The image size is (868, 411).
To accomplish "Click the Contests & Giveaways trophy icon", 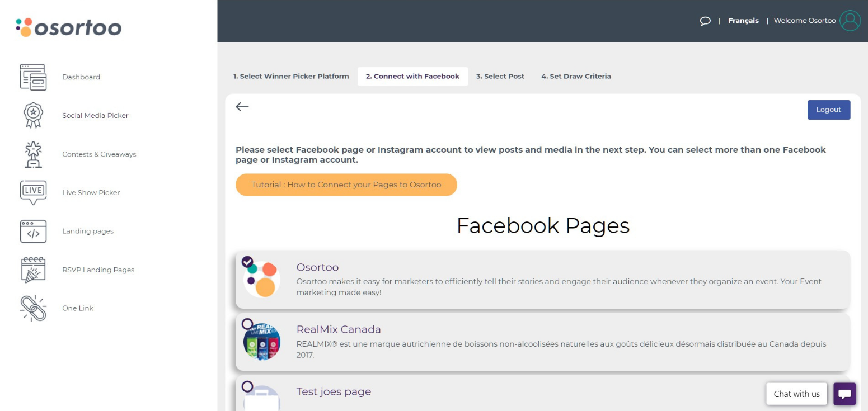I will (34, 154).
